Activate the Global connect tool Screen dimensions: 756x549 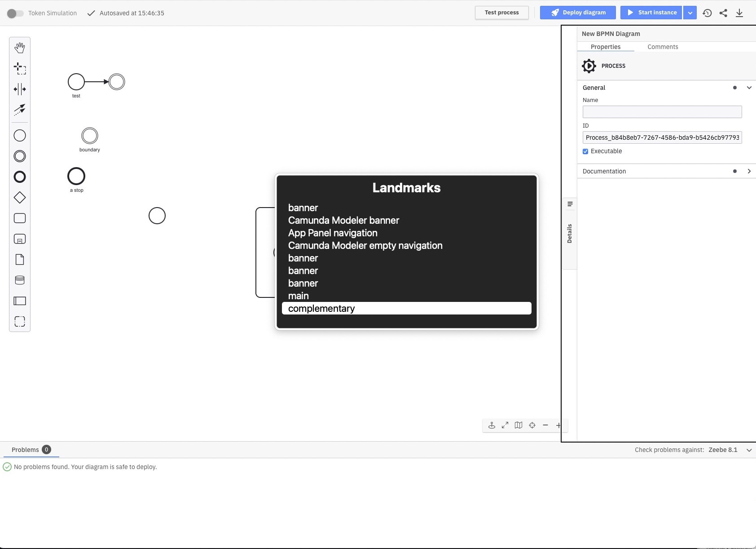click(x=20, y=110)
